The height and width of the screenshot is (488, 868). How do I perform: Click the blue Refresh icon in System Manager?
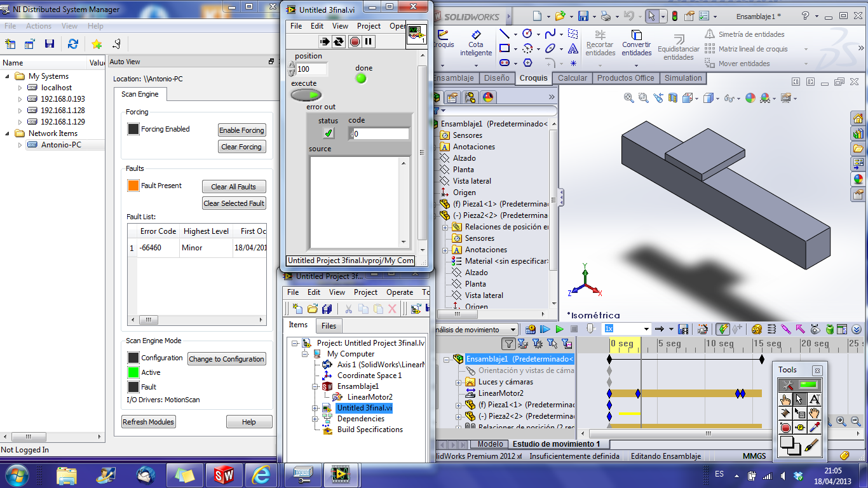73,44
